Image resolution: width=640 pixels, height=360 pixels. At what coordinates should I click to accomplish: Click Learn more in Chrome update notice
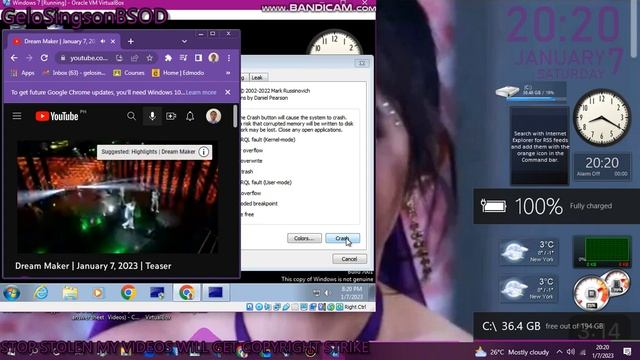[x=201, y=92]
